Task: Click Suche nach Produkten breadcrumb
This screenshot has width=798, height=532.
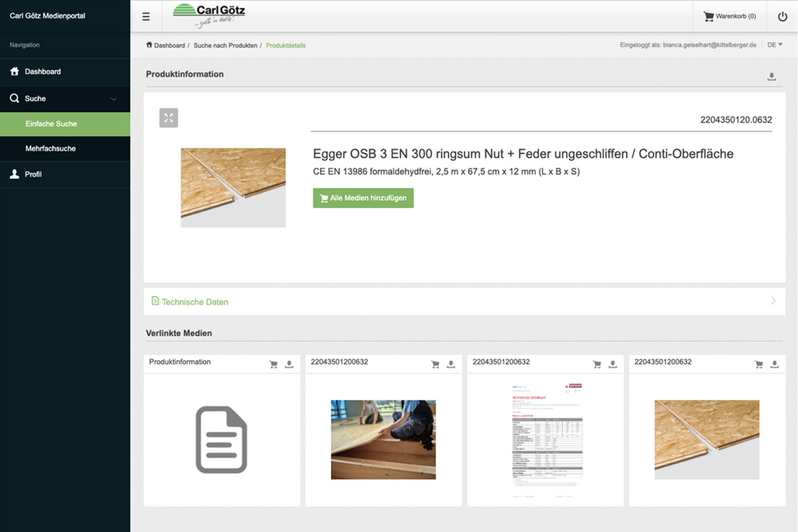Action: pos(225,45)
